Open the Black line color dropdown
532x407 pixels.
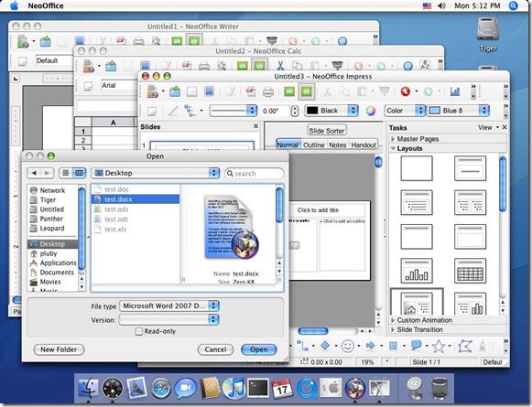point(331,111)
